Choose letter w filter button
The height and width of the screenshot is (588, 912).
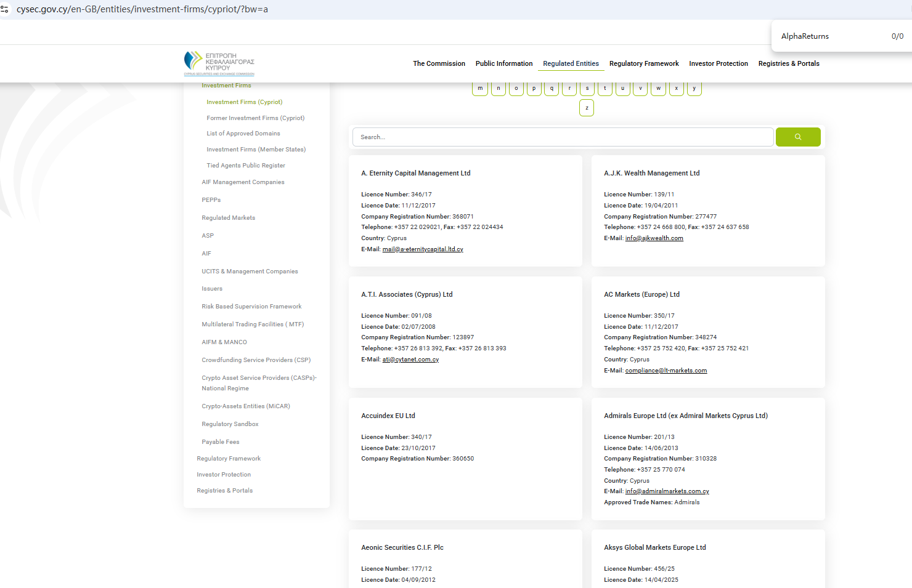pos(658,89)
